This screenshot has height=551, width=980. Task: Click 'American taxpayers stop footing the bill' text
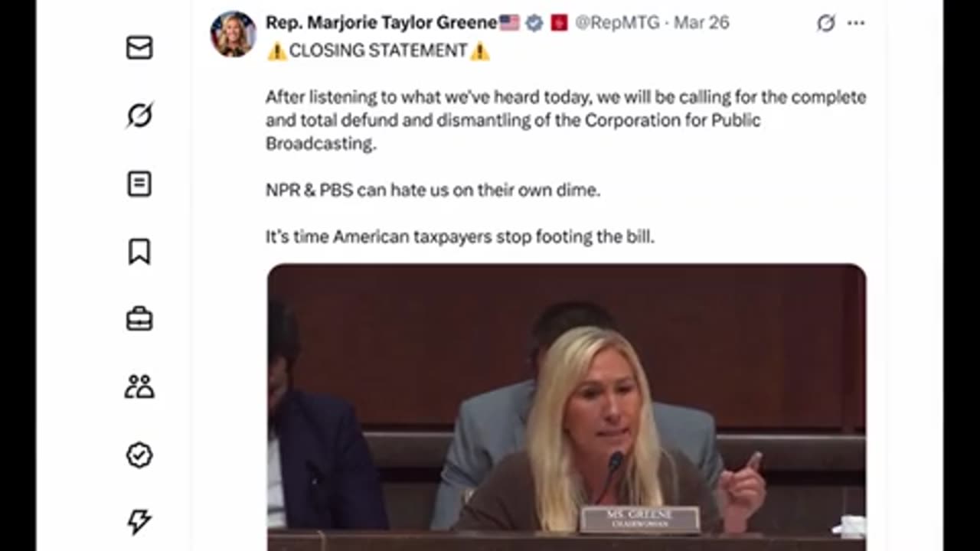pos(494,236)
